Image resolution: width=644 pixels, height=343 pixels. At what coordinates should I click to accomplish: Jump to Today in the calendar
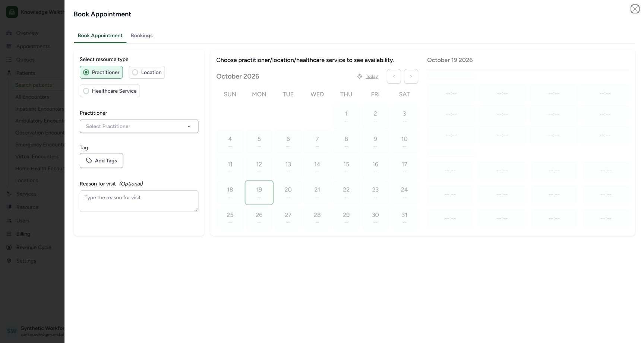372,76
